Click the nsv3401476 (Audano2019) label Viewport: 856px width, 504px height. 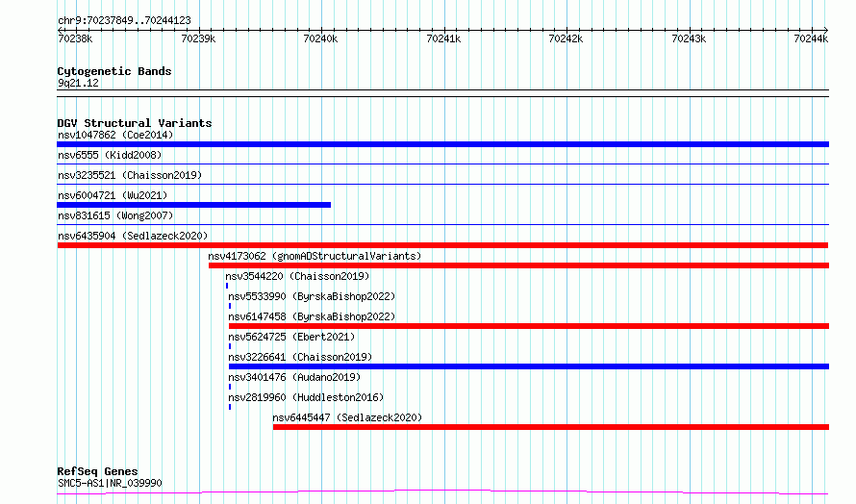(x=294, y=377)
